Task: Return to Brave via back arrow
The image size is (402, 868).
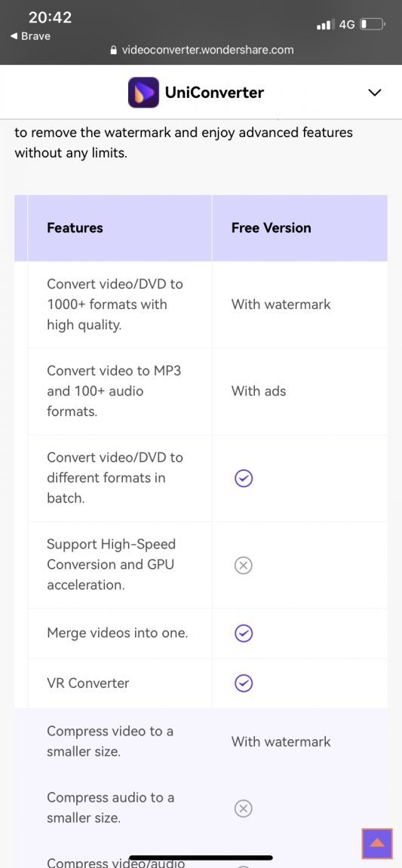Action: click(30, 36)
